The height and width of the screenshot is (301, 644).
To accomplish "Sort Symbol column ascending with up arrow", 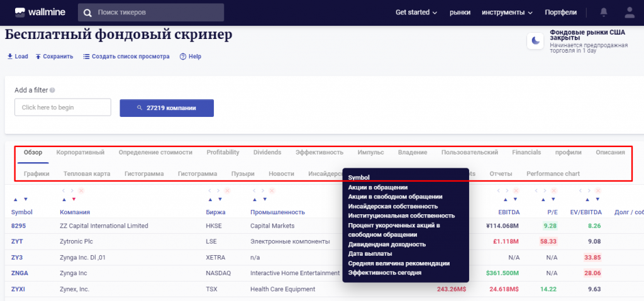I will (15, 199).
